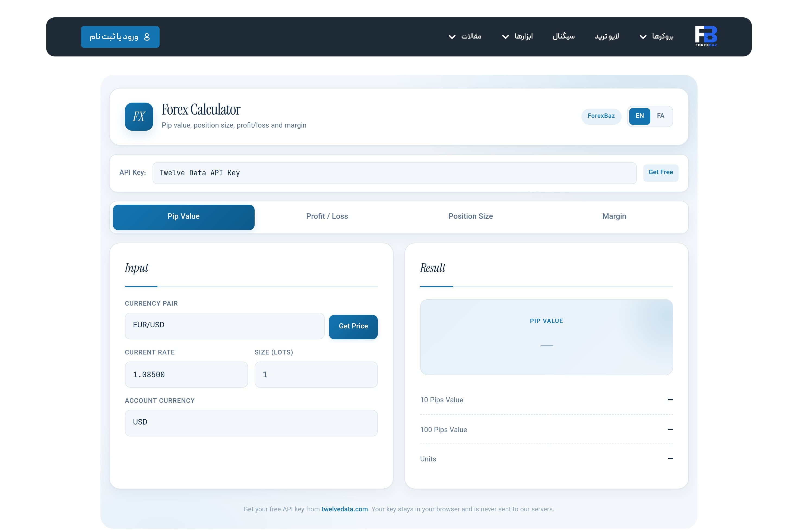Click the ACCOUNT CURRENCY label
798x532 pixels.
coord(160,401)
